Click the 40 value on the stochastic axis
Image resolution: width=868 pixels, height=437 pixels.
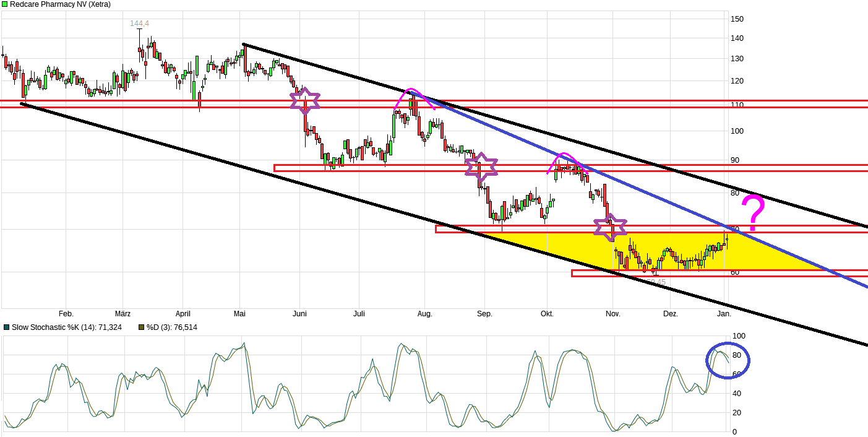[x=737, y=394]
